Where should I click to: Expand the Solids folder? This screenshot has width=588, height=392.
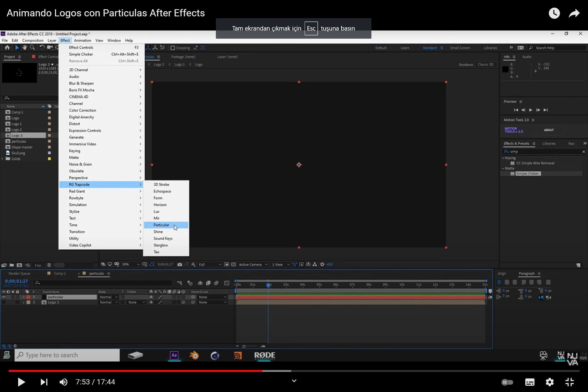[x=2, y=159]
